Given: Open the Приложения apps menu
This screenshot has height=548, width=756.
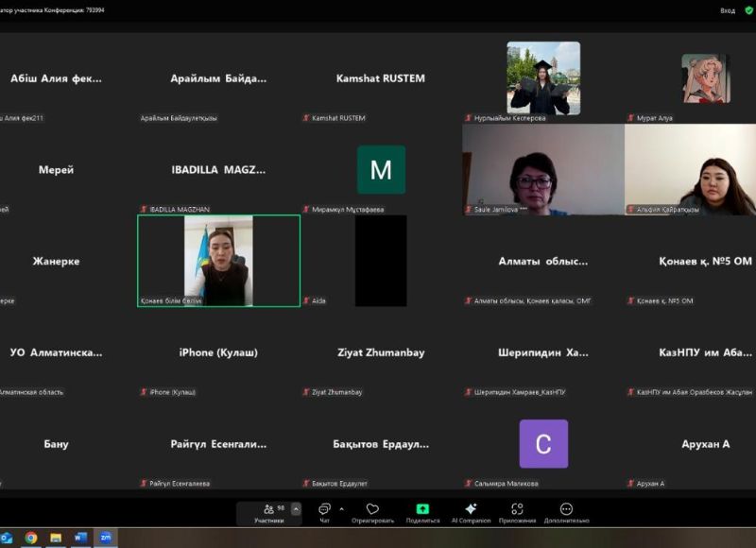Looking at the screenshot, I should click(x=517, y=512).
